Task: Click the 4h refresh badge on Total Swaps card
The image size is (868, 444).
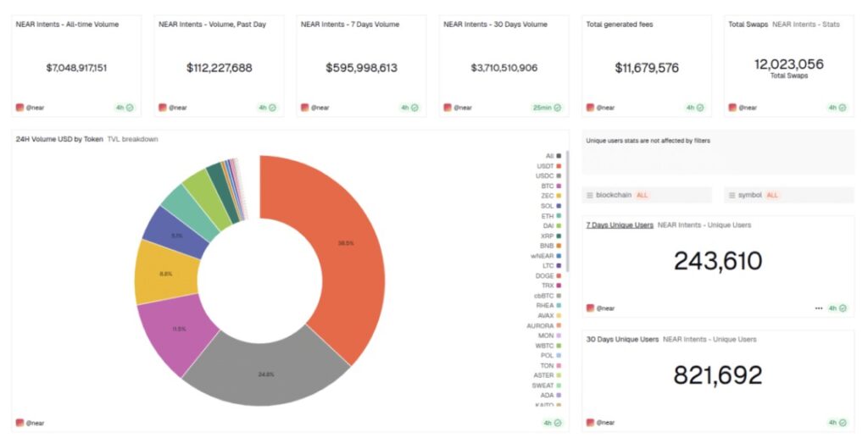Action: [x=837, y=108]
